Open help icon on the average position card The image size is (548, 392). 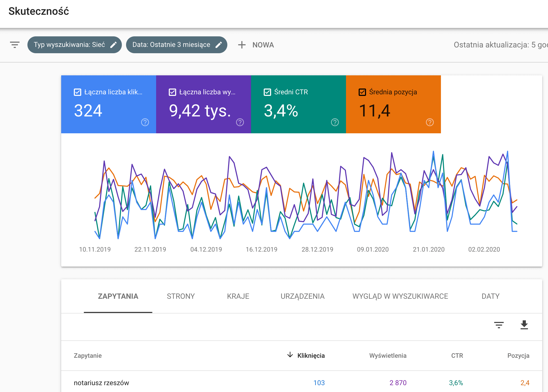point(430,122)
